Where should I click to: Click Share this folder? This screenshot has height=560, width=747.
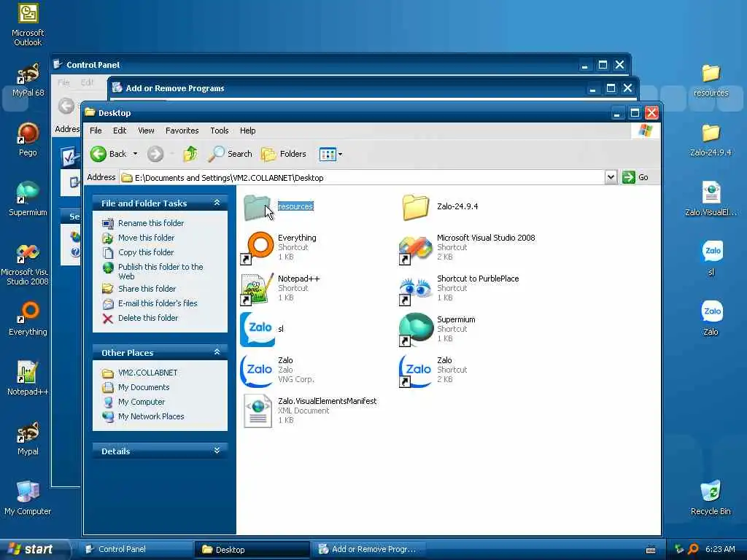147,289
